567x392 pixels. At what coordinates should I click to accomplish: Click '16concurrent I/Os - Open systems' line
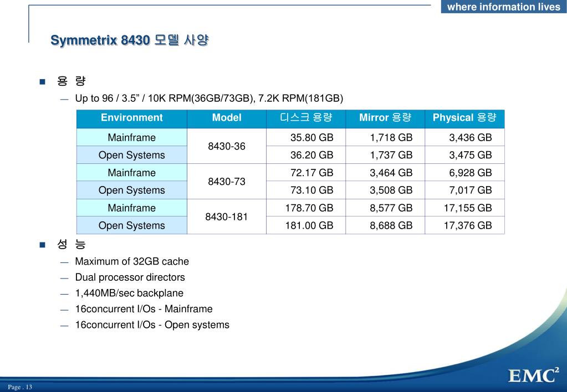tap(152, 325)
